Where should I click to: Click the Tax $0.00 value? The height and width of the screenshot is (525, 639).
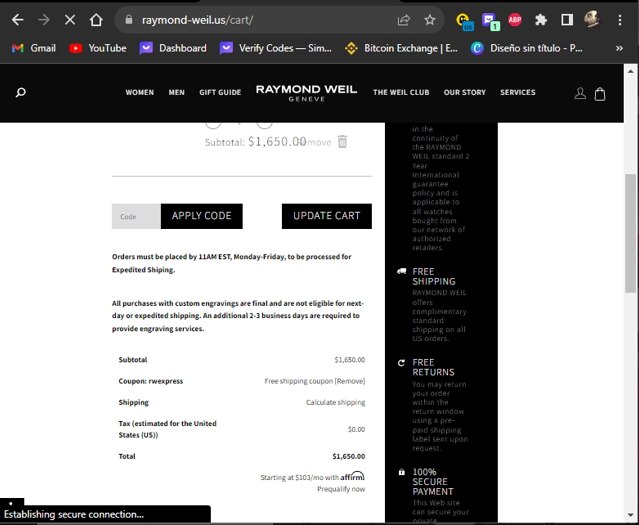pos(357,429)
